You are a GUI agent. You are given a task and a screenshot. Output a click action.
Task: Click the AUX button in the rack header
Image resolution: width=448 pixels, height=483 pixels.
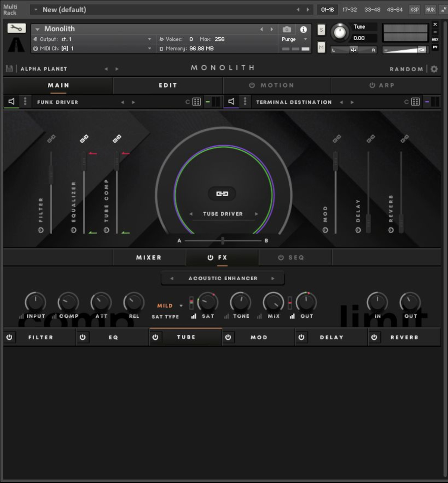click(x=430, y=10)
